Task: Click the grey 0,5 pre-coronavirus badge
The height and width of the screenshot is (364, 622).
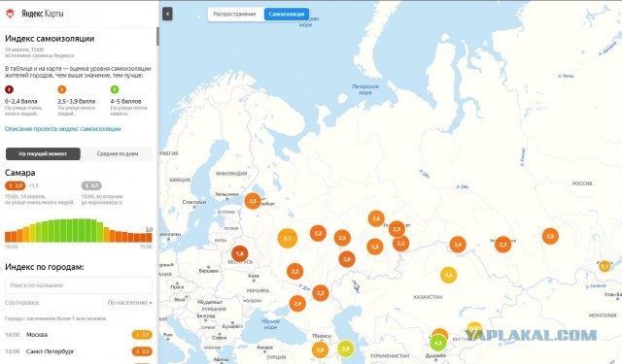Action: pos(91,185)
